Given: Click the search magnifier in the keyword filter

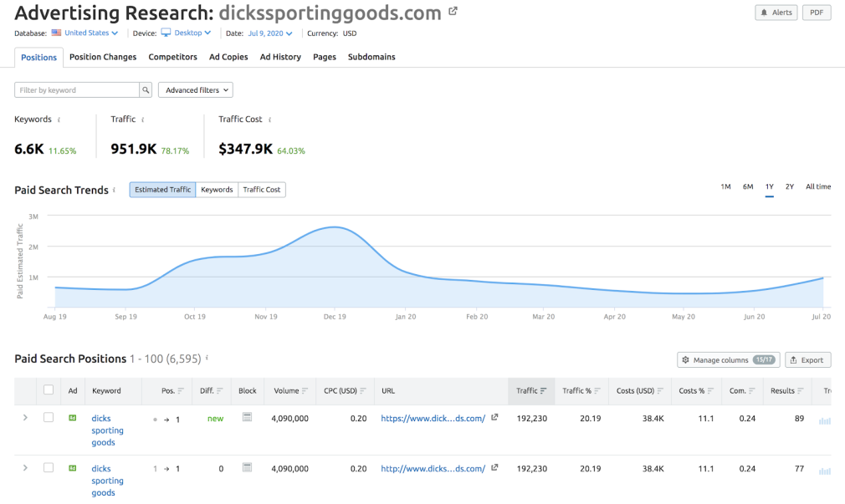Looking at the screenshot, I should click(x=144, y=89).
